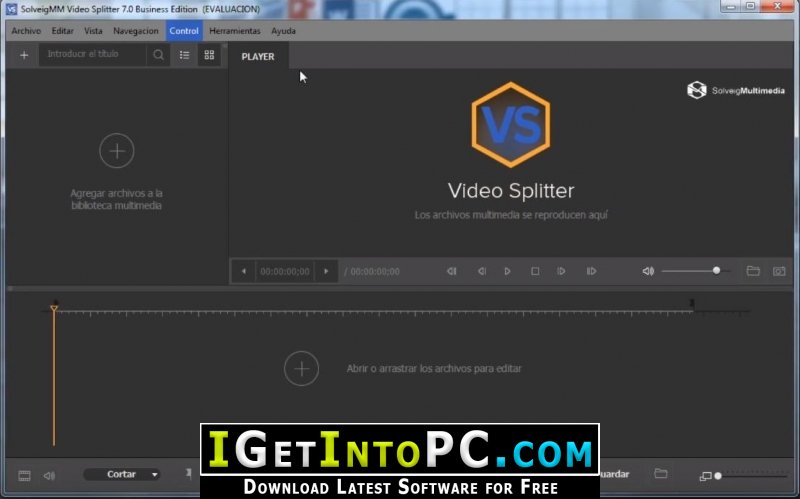Click 'Agregar archivos a la biblioteca multimedia' text
Image resolution: width=800 pixels, height=499 pixels.
tap(116, 199)
